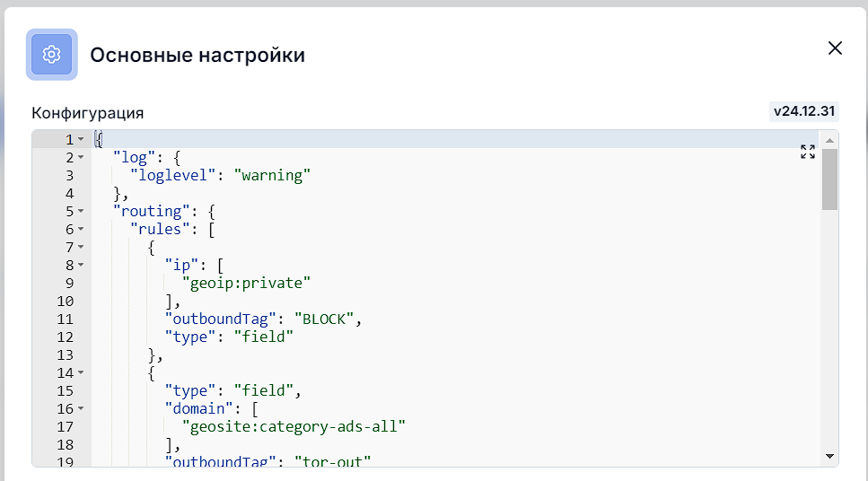Fold the "domain" array on line 16
Image resolution: width=868 pixels, height=481 pixels.
pyautogui.click(x=81, y=408)
